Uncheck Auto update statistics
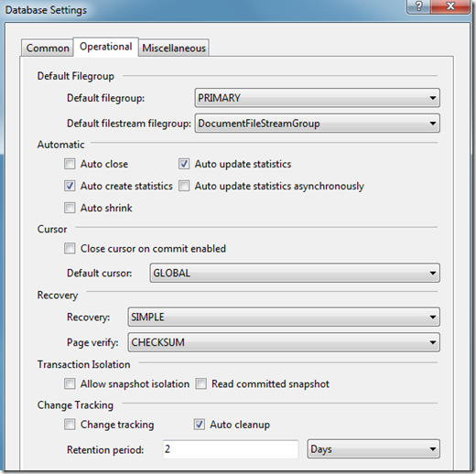 point(184,164)
